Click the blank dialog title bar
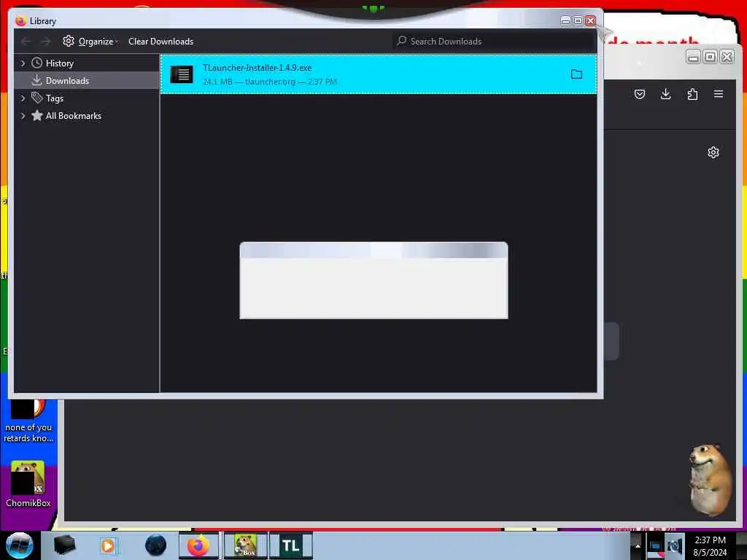This screenshot has height=560, width=747. coord(373,251)
